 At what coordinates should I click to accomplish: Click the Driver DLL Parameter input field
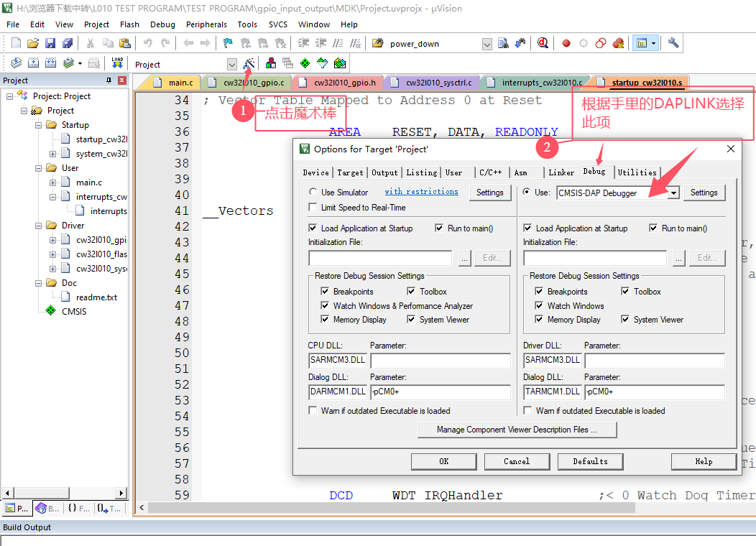(654, 360)
